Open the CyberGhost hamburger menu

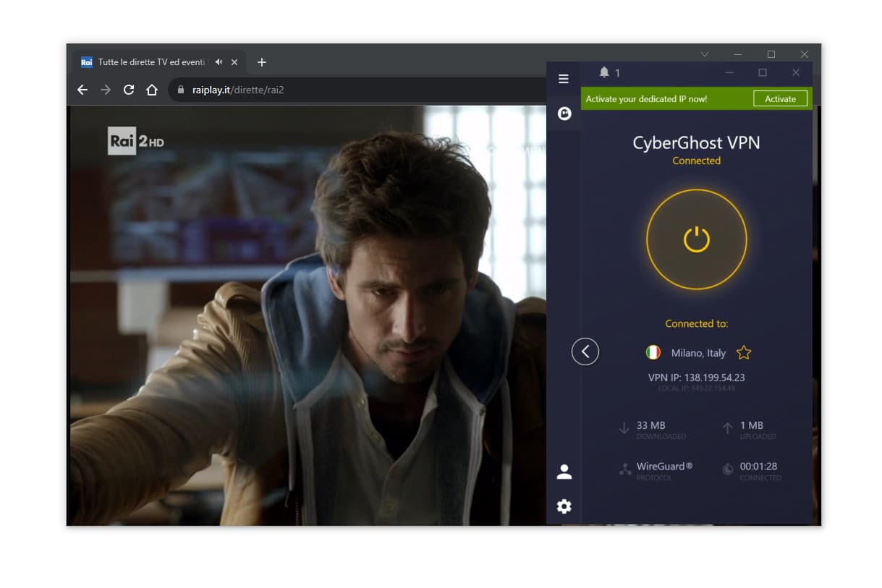564,79
